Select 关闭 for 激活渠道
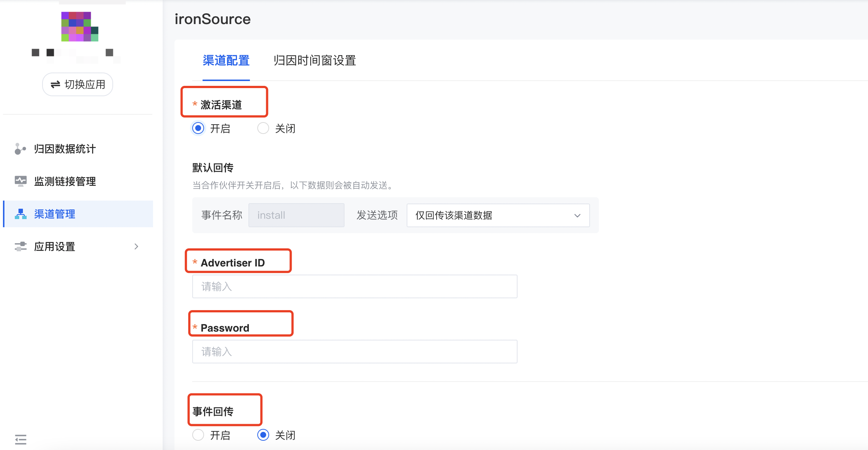 pos(263,128)
